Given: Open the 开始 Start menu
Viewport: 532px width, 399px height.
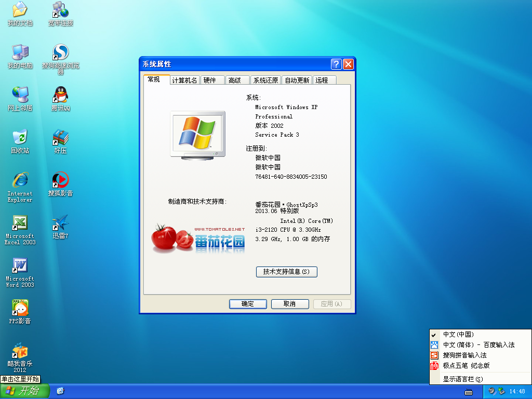Looking at the screenshot, I should [25, 391].
